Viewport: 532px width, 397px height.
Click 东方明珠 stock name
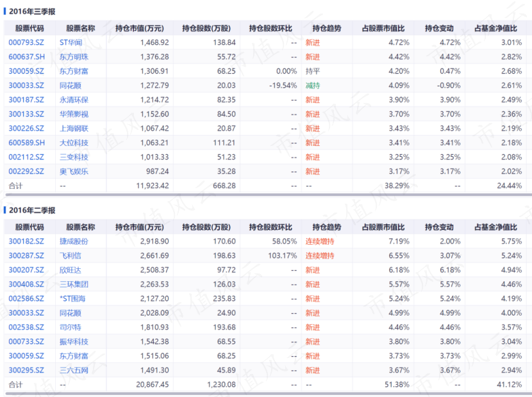coord(74,57)
